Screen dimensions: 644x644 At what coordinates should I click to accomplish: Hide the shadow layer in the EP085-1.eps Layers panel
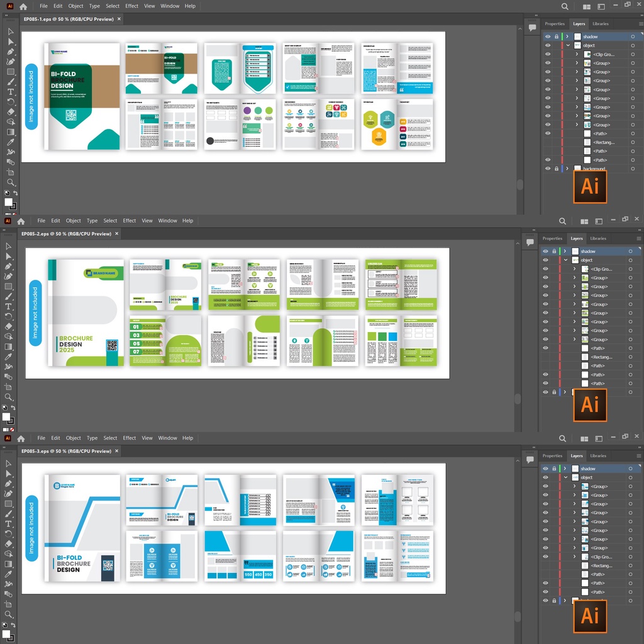click(548, 36)
